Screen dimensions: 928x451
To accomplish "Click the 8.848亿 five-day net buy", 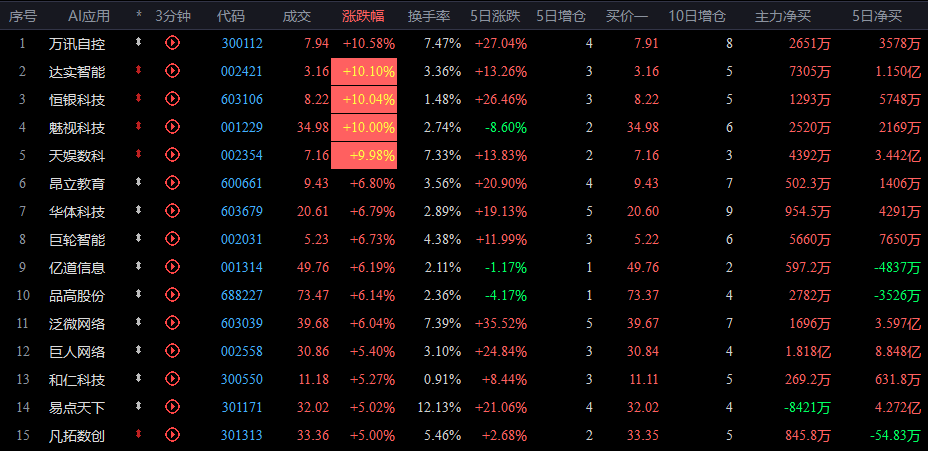I will click(899, 352).
